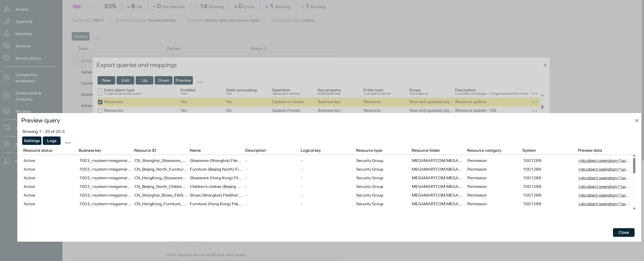Viewport: 644px width, 261px height.
Task: Open the Dashboards & Analytics icon
Action: tap(7, 96)
